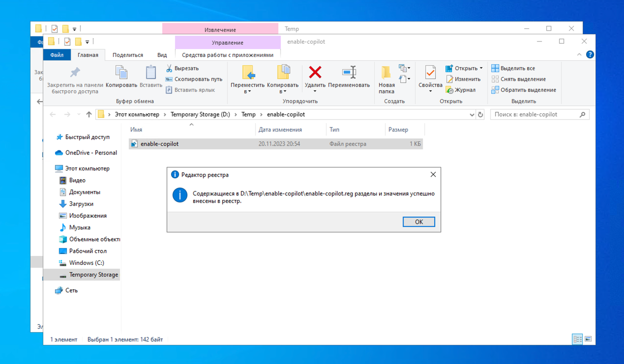Select the enable-copilot registry file
Viewport: 624px width, 364px height.
275,144
